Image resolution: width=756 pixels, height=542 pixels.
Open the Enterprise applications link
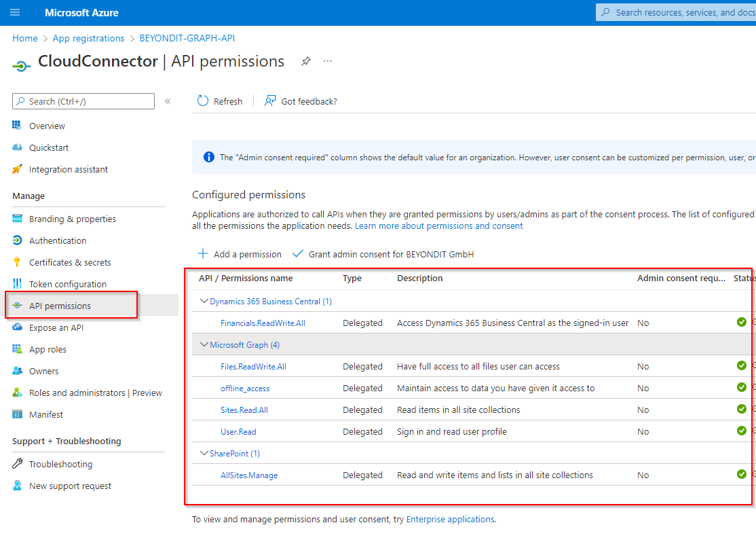pyautogui.click(x=451, y=520)
